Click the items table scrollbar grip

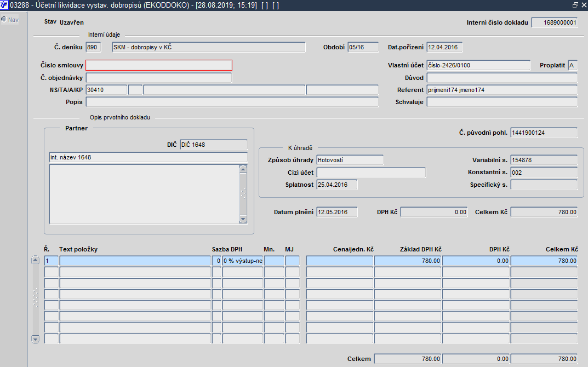coord(35,298)
